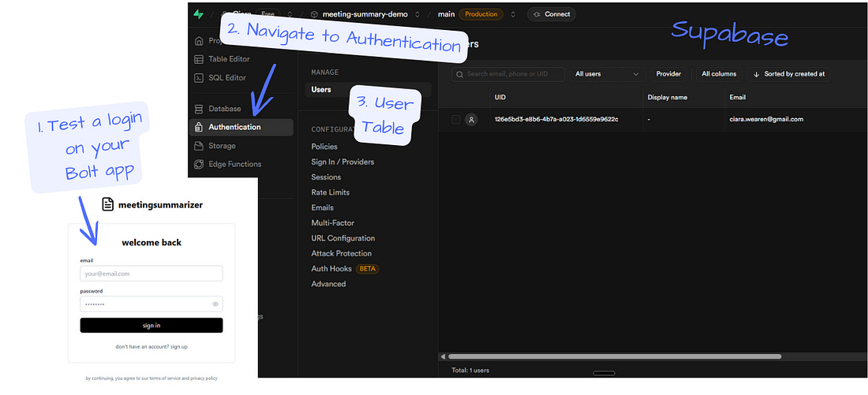Open Auth Hooks beta page

coord(331,269)
